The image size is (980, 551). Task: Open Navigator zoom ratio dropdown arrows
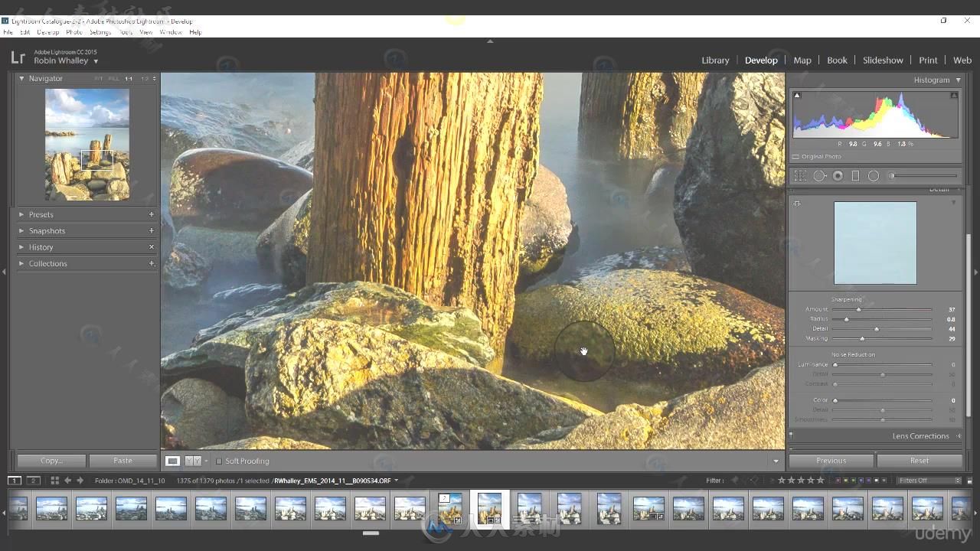155,79
